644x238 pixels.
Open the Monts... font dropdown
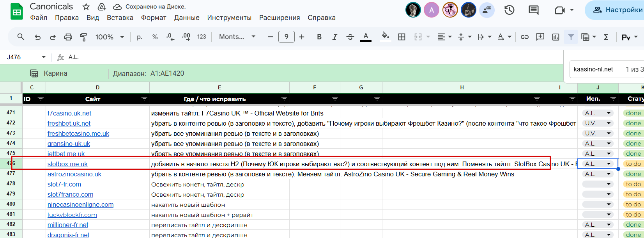pyautogui.click(x=237, y=37)
